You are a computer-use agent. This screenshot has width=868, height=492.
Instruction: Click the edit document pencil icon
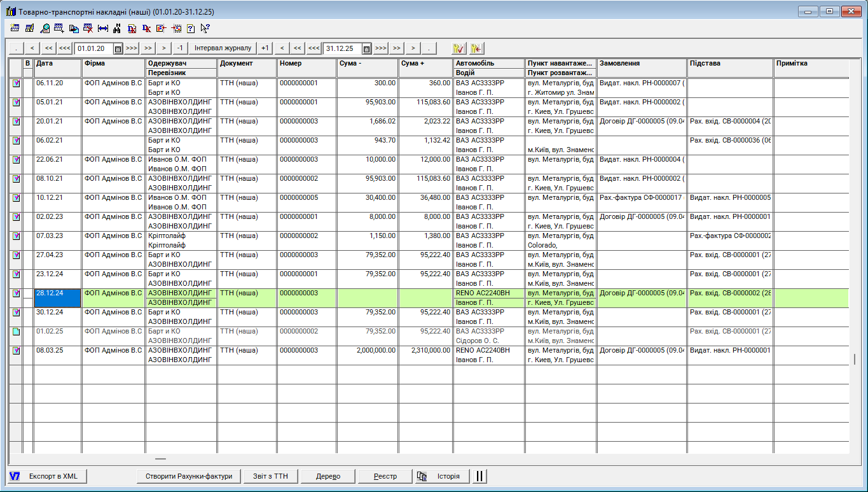(30, 28)
